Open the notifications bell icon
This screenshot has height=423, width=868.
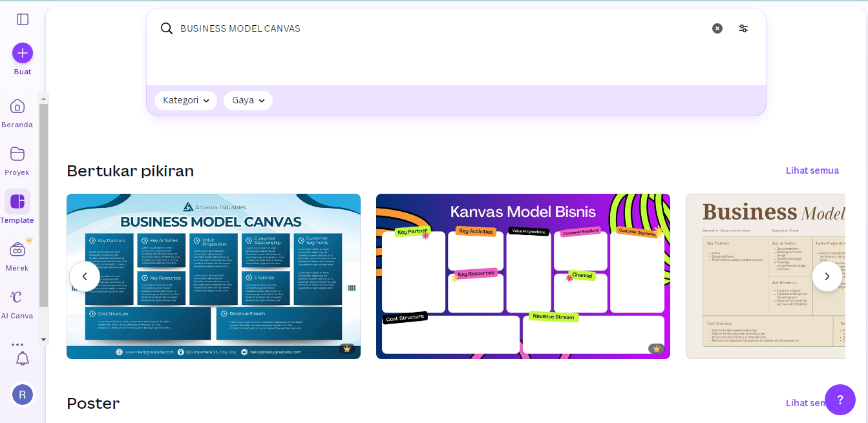click(23, 358)
